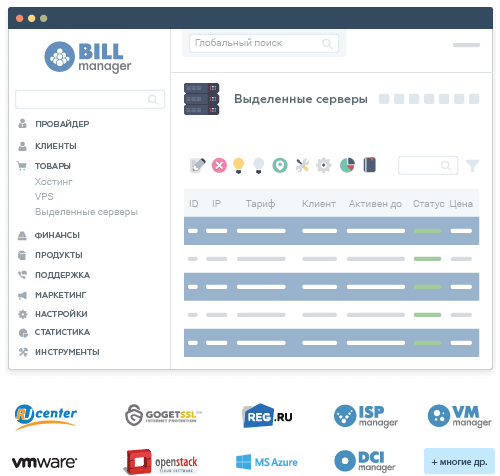Sort table by Цена column
The width and height of the screenshot is (500, 476).
(x=461, y=204)
